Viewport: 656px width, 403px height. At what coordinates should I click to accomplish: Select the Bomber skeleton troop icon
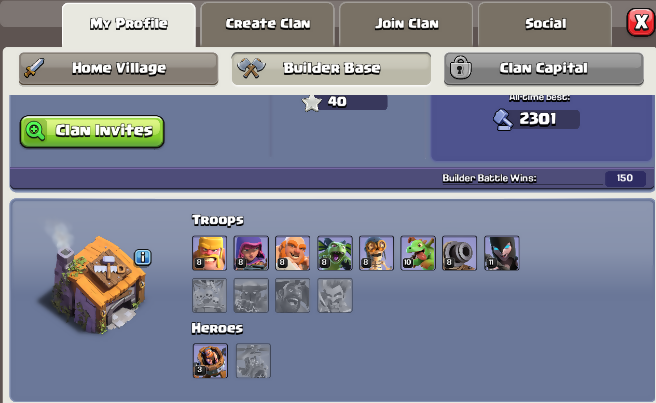(376, 253)
